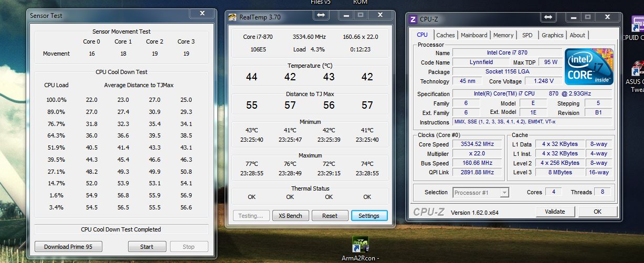
Task: Click the Validate button in CPU-Z
Action: 555,212
